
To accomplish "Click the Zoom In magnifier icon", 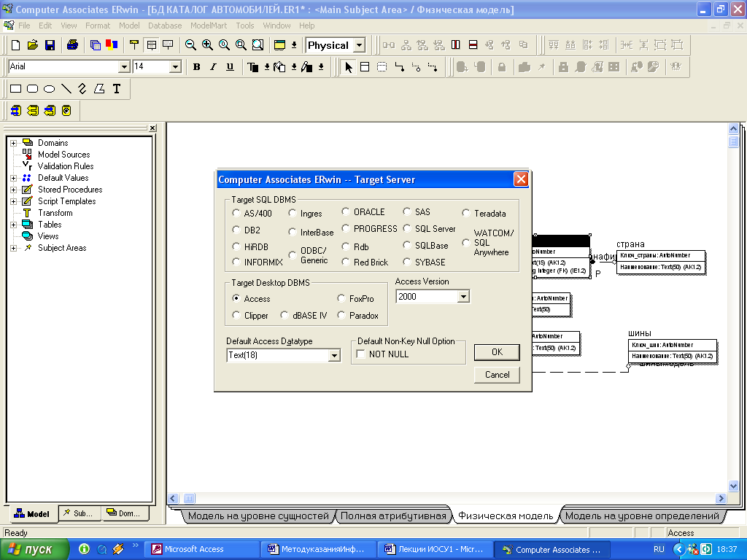I will tap(207, 45).
